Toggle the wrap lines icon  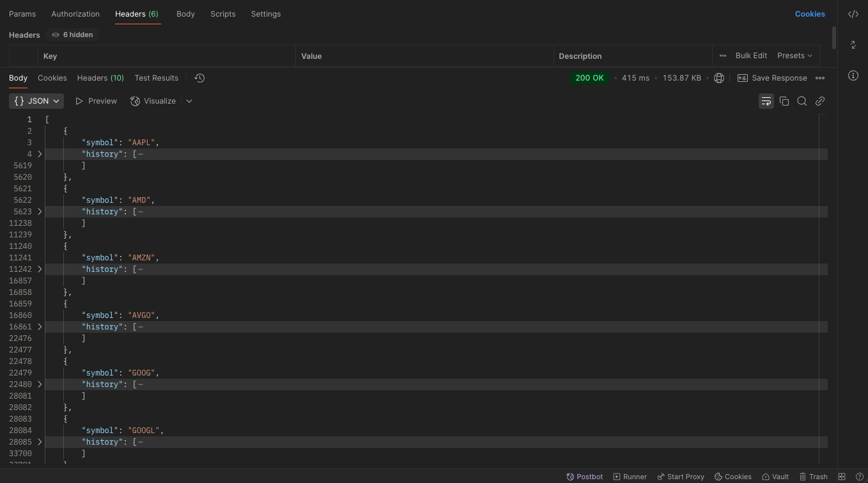[766, 101]
